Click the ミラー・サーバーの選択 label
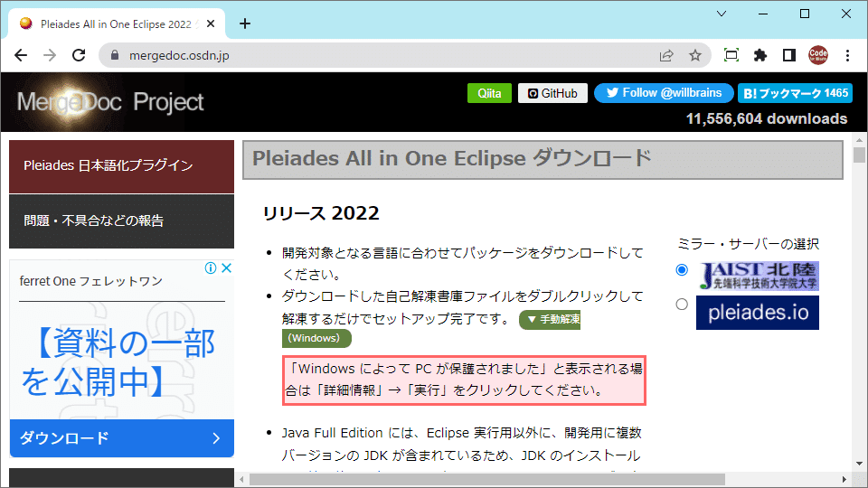This screenshot has height=488, width=868. click(x=749, y=244)
